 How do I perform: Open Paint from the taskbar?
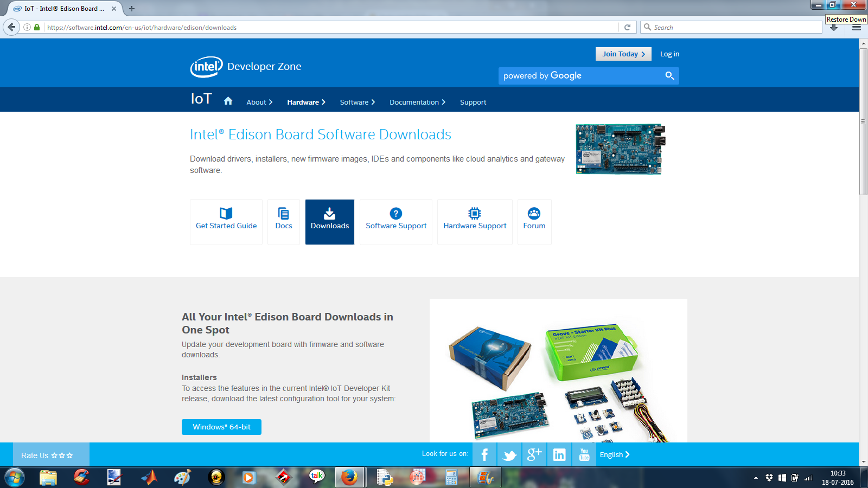click(182, 478)
